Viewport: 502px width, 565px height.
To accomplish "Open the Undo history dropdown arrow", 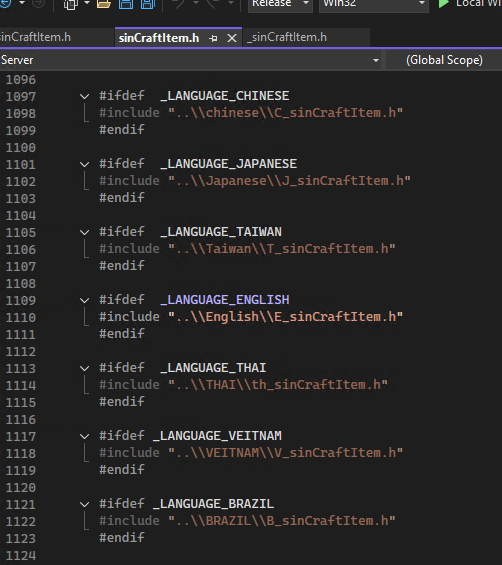I will point(196,3).
